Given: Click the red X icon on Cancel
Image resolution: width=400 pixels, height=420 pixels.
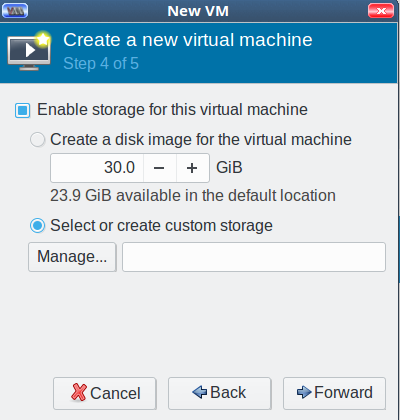Looking at the screenshot, I should 79,392.
